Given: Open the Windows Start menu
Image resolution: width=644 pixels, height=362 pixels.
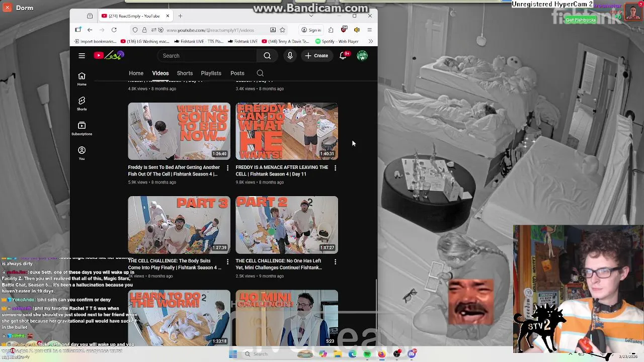Looking at the screenshot, I should click(x=233, y=354).
